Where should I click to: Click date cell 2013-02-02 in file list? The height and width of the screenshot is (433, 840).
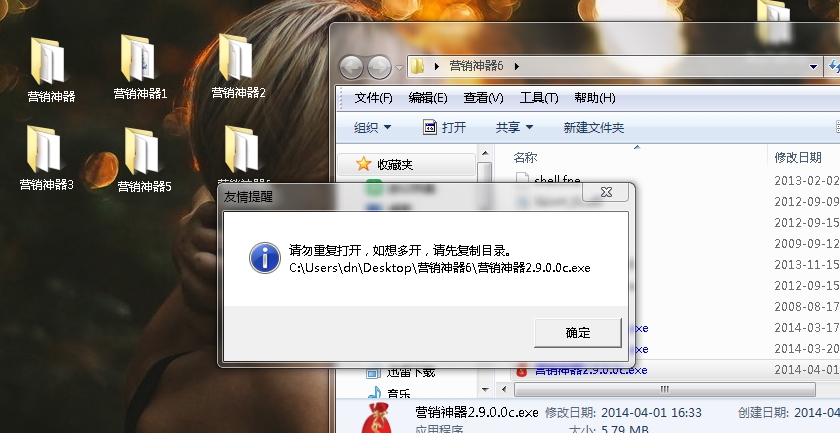pyautogui.click(x=806, y=181)
